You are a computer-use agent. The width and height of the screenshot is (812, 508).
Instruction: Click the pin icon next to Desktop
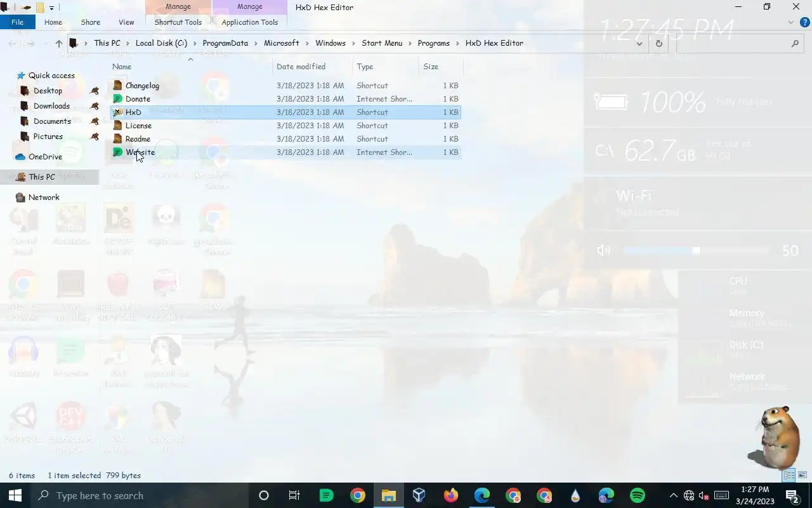[x=95, y=91]
